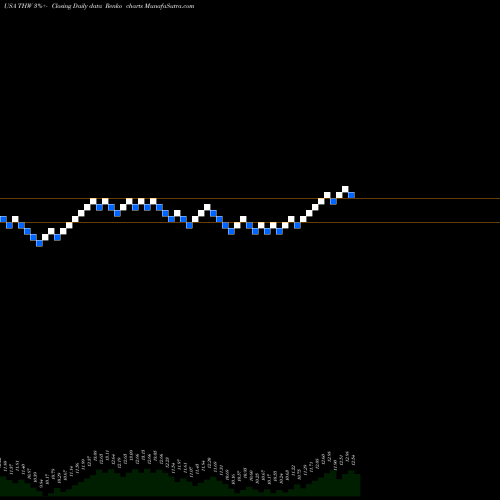The height and width of the screenshot is (500, 500).
Task: Click the 'Closing Daily data' title text
Action: click(77, 6)
